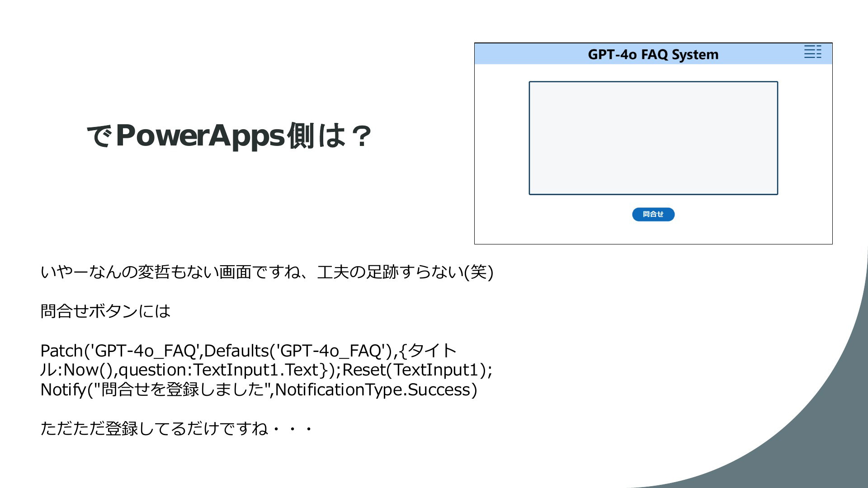Click the ル:Now(),question:TextInput1.Text line
868x488 pixels.
click(266, 370)
